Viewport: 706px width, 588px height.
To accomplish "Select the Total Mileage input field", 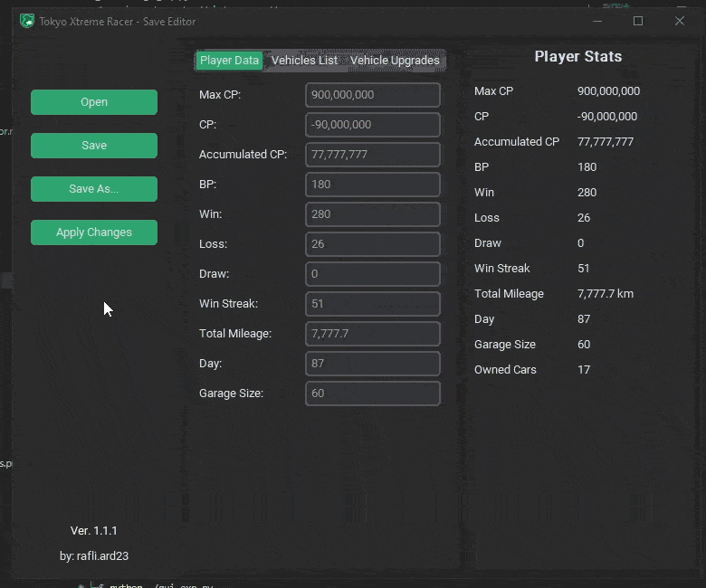I will click(x=373, y=334).
